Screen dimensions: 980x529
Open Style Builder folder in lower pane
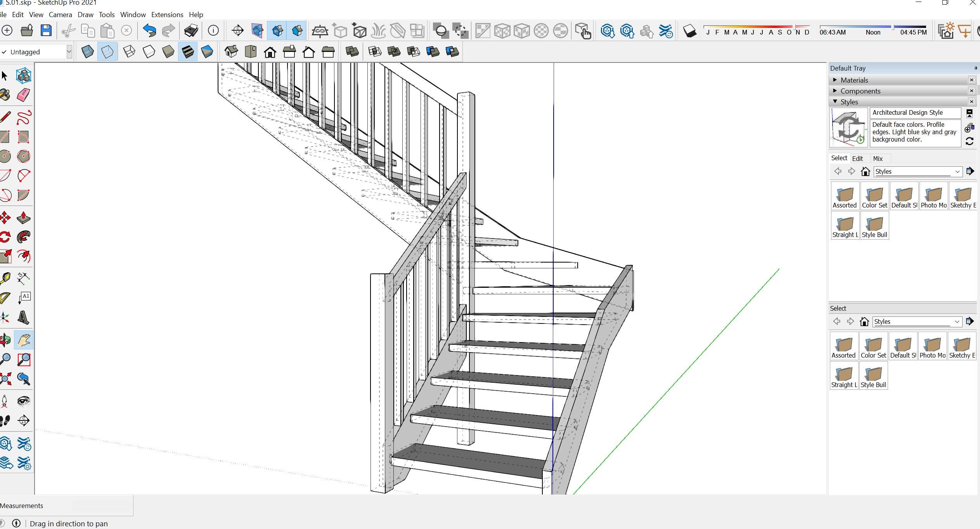(x=873, y=376)
